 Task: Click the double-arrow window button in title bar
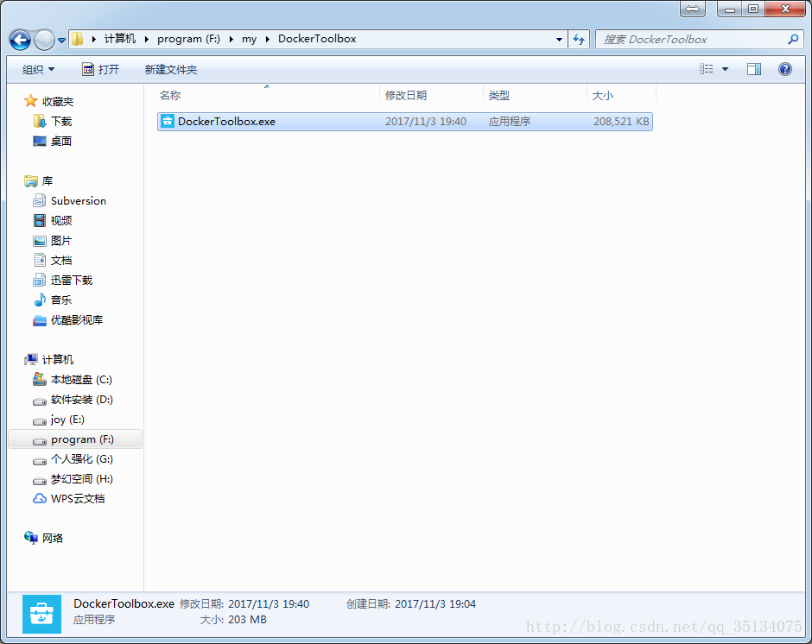693,9
